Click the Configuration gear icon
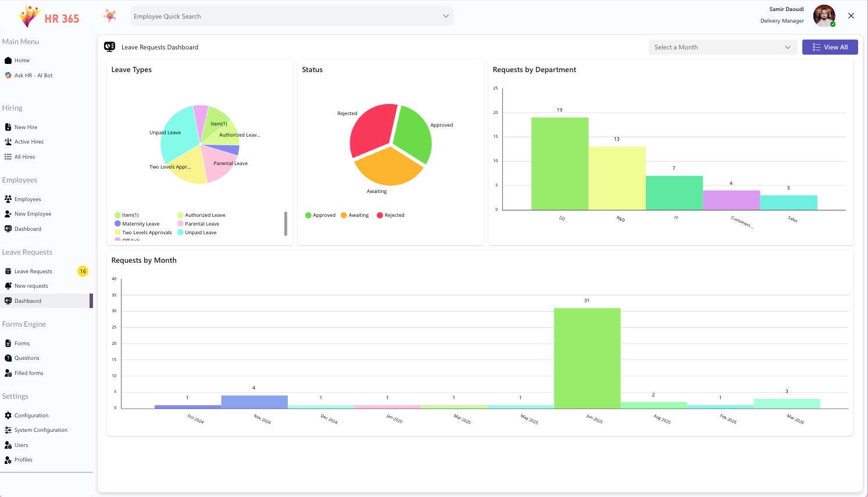868x497 pixels. [8, 416]
